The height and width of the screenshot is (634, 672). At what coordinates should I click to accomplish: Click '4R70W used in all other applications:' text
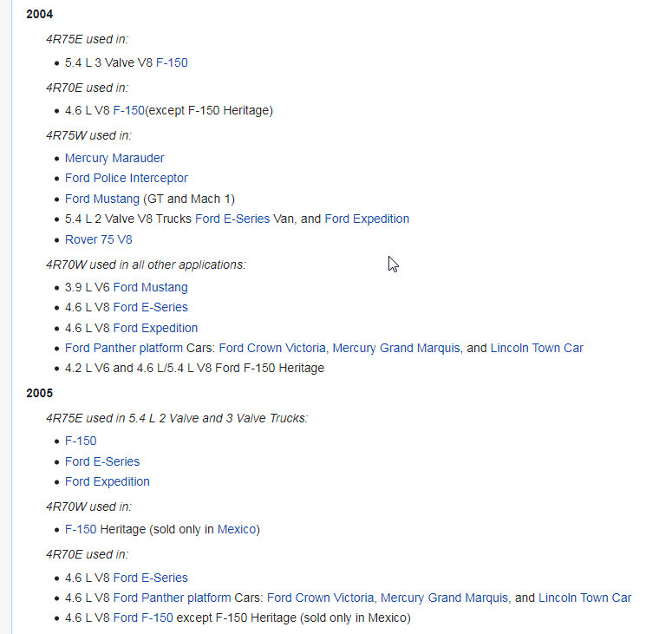click(x=147, y=265)
